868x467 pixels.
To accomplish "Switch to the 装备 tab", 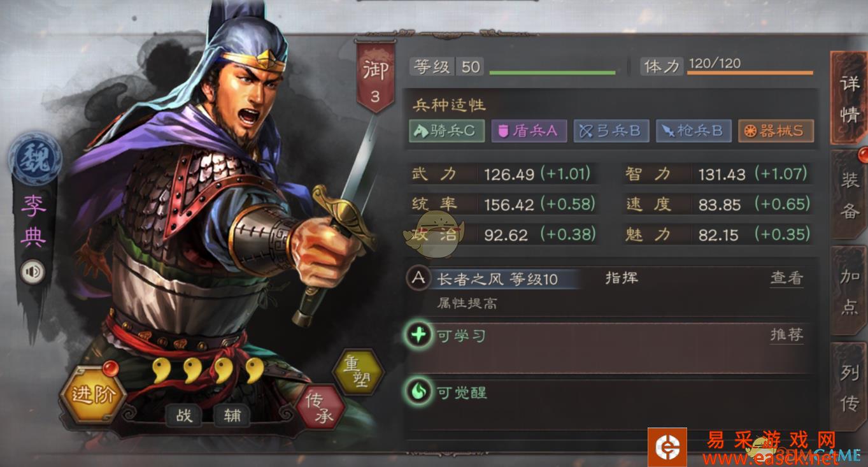I will tap(850, 195).
